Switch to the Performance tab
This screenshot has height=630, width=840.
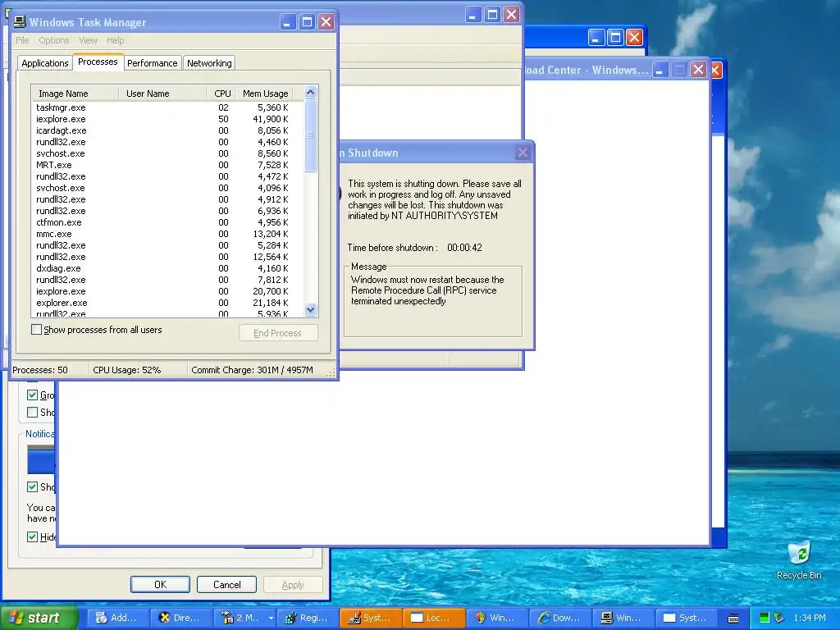(x=152, y=63)
